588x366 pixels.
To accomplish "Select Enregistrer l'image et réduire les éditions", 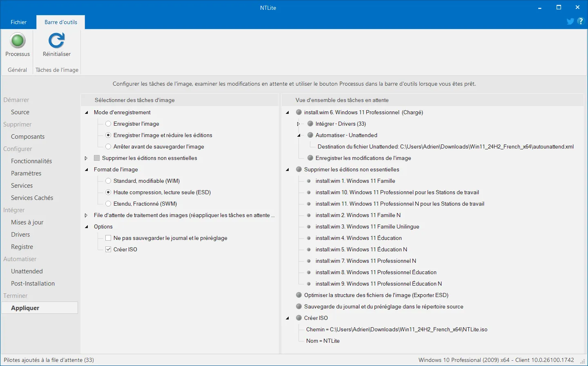I will (x=108, y=135).
